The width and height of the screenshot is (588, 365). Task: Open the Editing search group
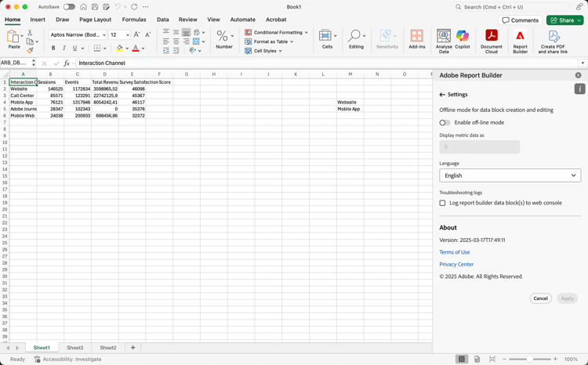point(356,39)
